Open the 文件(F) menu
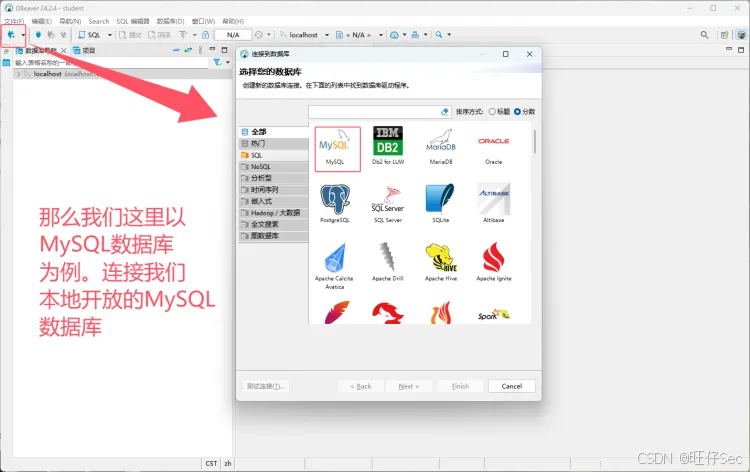Image resolution: width=750 pixels, height=472 pixels. (14, 22)
